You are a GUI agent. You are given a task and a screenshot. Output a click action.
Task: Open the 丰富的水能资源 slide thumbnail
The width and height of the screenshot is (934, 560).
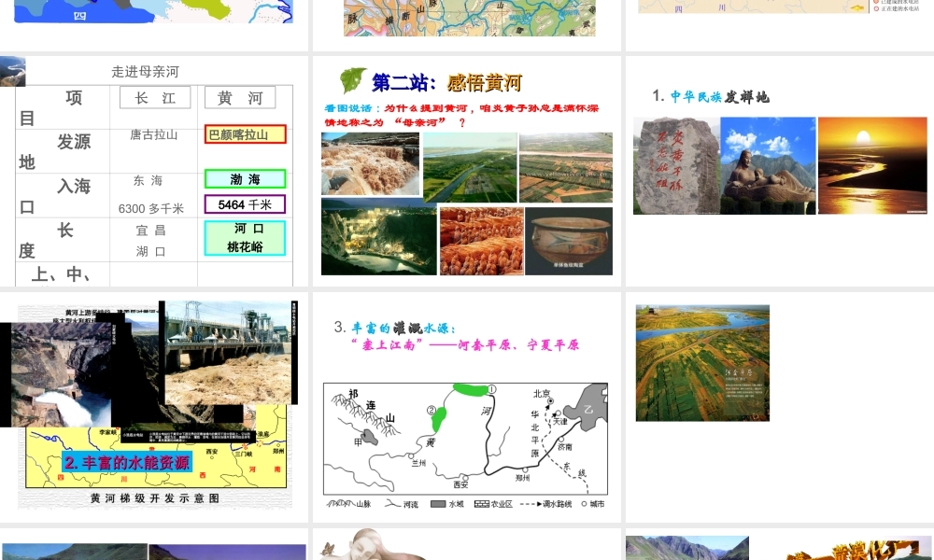(154, 407)
